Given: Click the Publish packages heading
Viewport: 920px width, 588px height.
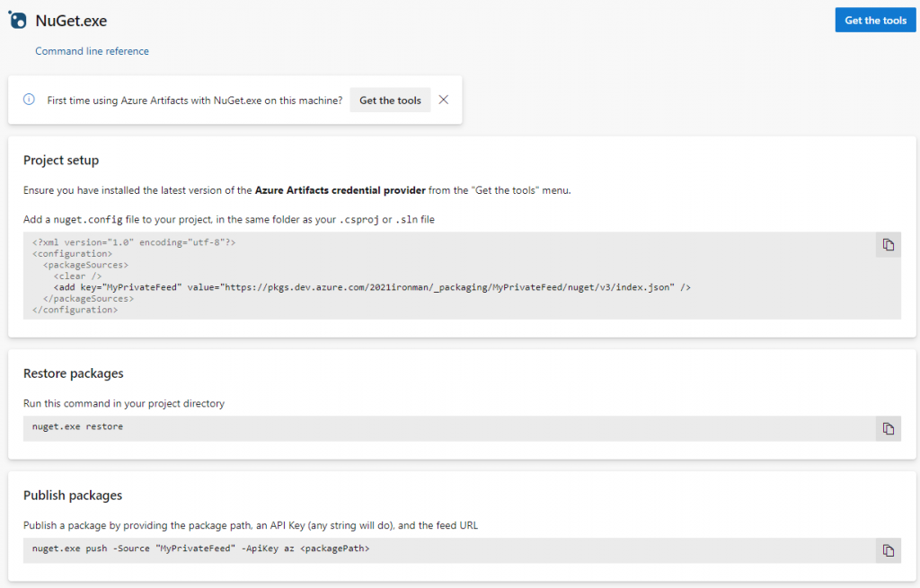Looking at the screenshot, I should (x=73, y=495).
